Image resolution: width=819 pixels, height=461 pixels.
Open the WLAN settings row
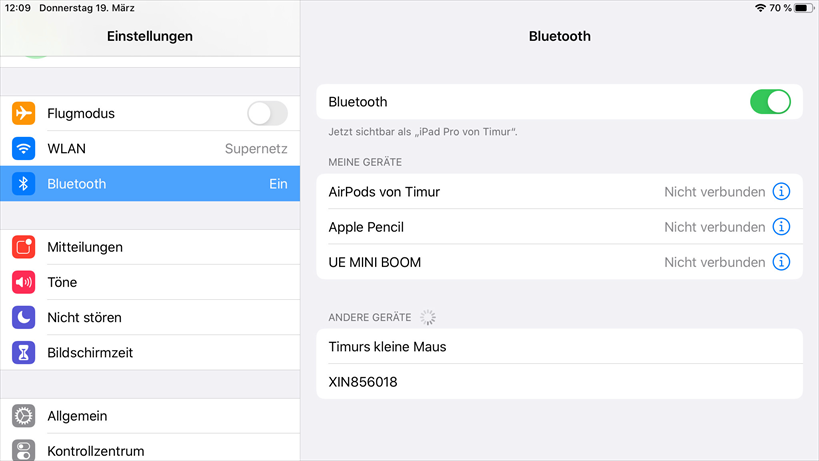[150, 149]
